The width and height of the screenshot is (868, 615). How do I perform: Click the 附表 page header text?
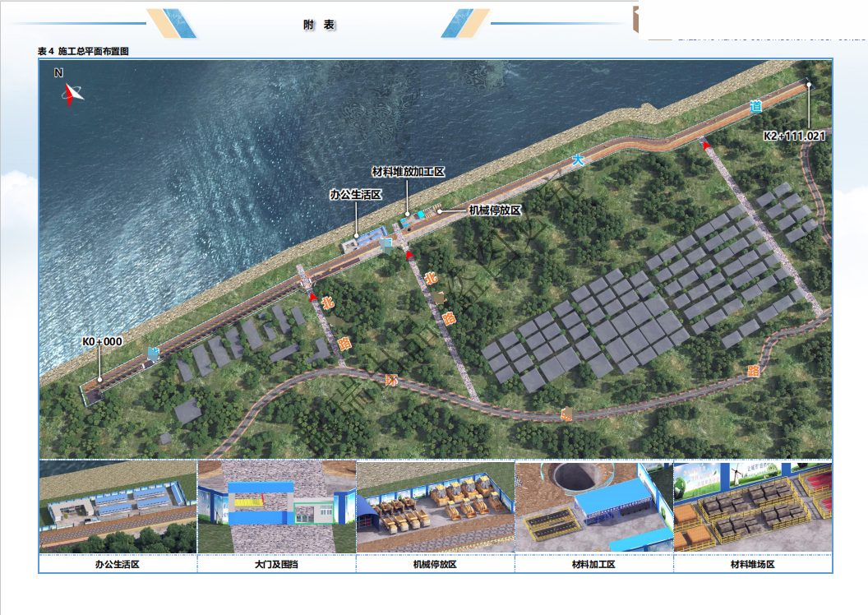point(320,25)
